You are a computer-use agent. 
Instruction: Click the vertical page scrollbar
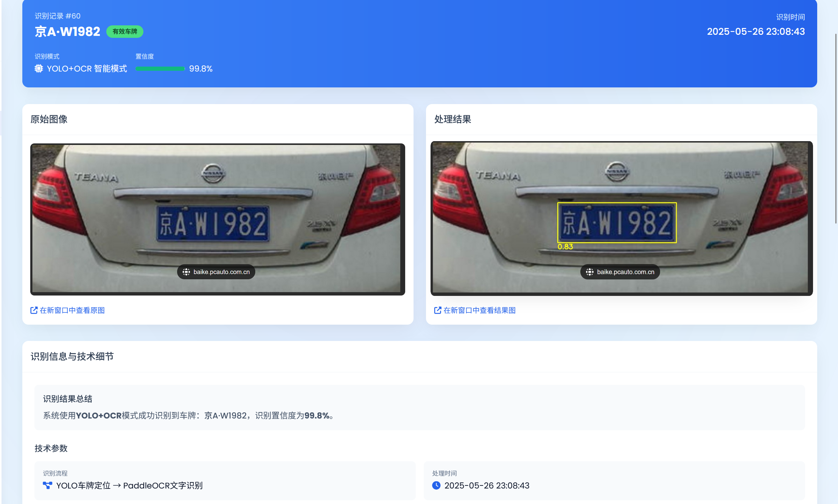tap(836, 129)
